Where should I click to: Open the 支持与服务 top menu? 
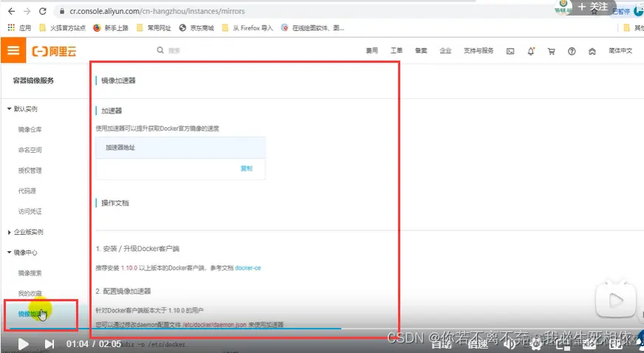[x=479, y=50]
